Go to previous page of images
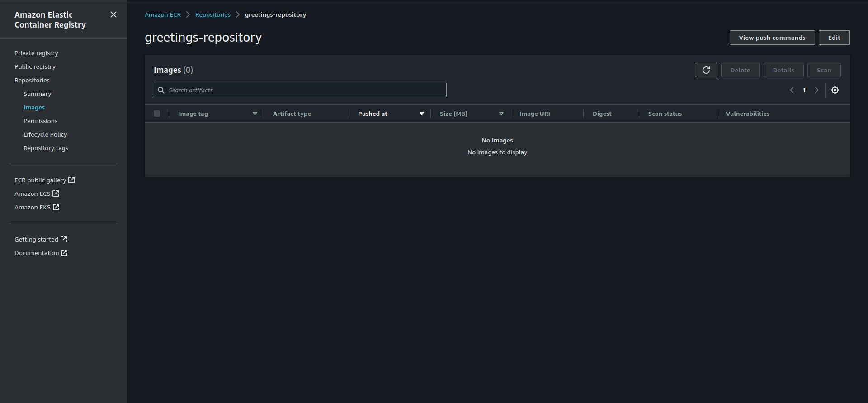Screen dimensions: 868x403 coord(792,90)
